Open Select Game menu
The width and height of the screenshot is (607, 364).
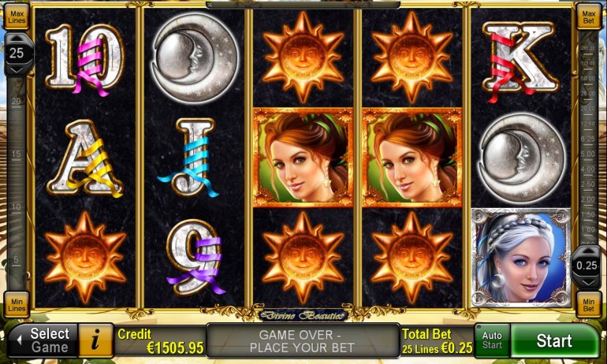tap(43, 341)
